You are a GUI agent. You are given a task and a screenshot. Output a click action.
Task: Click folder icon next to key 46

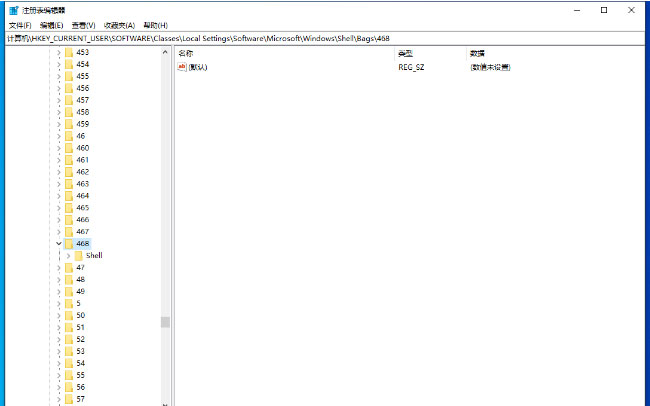[68, 136]
